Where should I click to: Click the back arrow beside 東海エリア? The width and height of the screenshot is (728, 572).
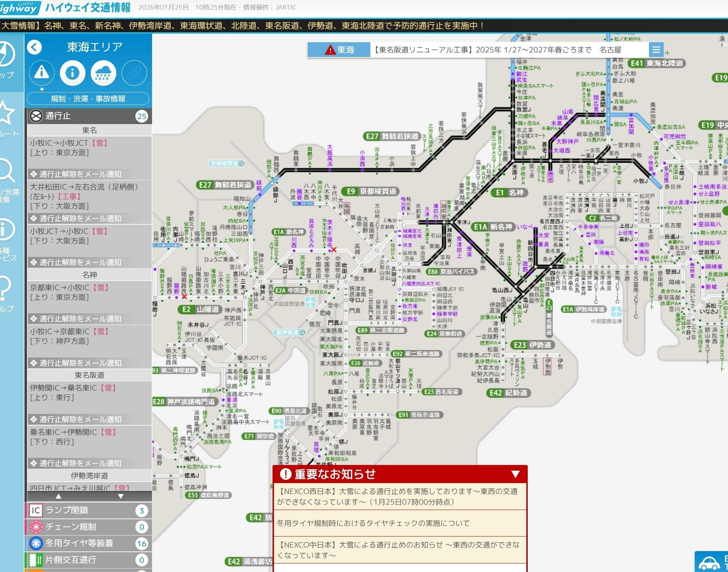tap(34, 47)
